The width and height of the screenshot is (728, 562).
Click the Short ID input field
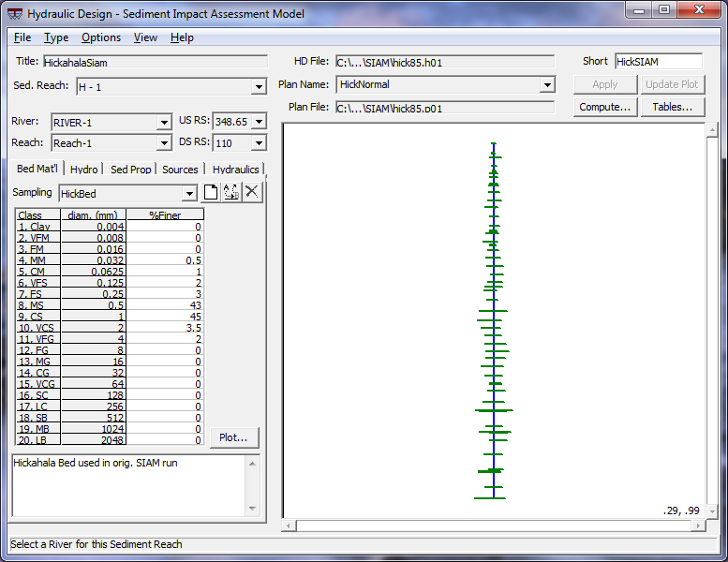pyautogui.click(x=659, y=61)
